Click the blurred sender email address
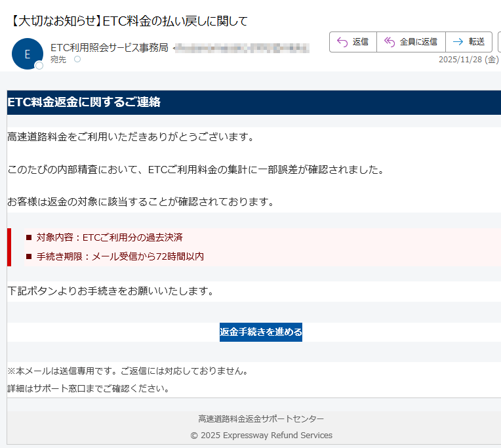The width and height of the screenshot is (501, 448). click(x=241, y=47)
